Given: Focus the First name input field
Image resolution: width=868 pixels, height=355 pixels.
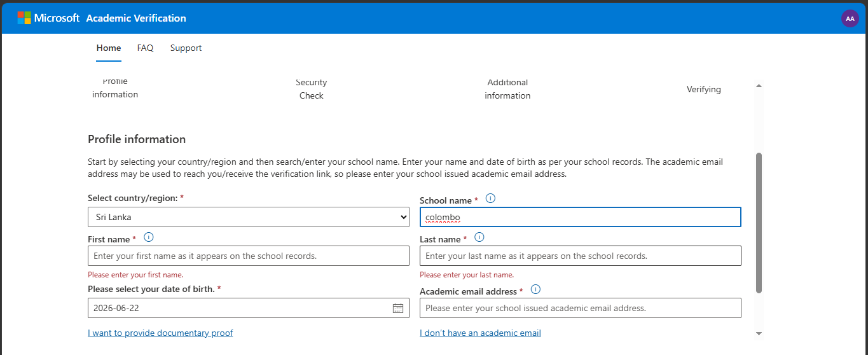Looking at the screenshot, I should point(249,256).
